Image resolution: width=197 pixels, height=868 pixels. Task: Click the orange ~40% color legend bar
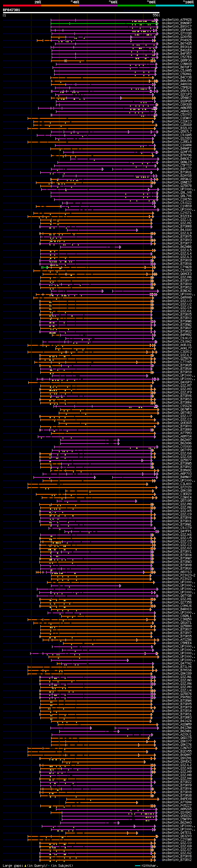[60, 6]
